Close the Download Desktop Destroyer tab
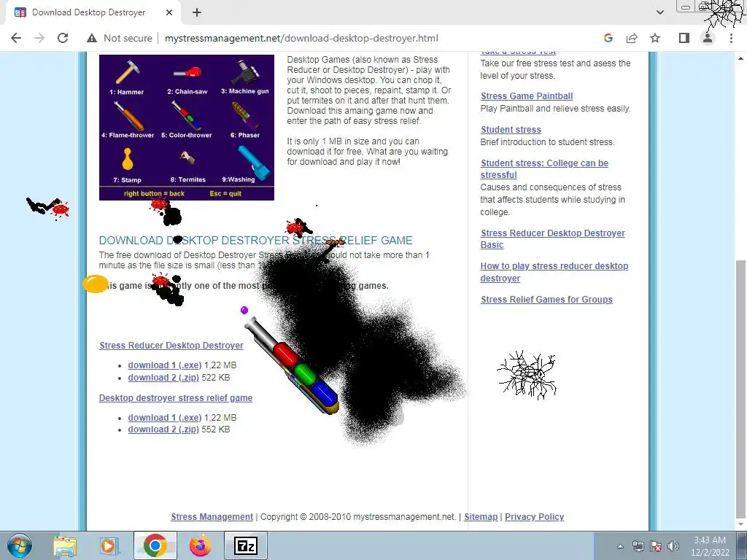The image size is (747, 560). (x=169, y=13)
